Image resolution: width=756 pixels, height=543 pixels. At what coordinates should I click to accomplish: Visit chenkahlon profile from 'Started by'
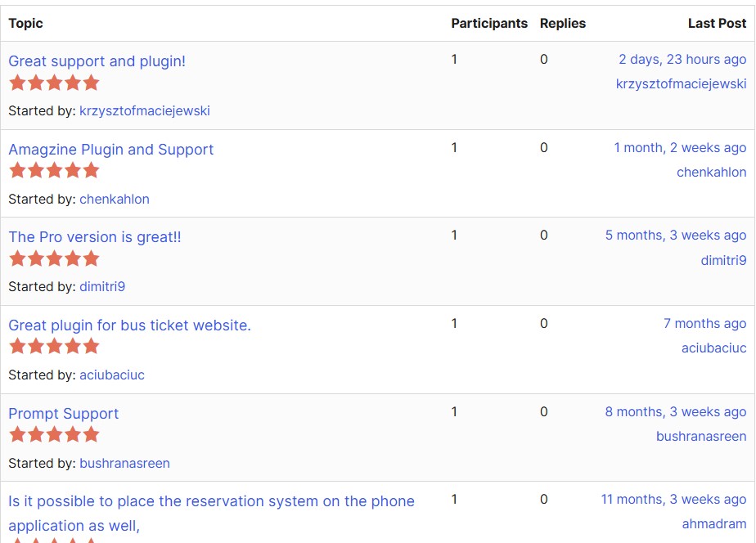pyautogui.click(x=115, y=199)
